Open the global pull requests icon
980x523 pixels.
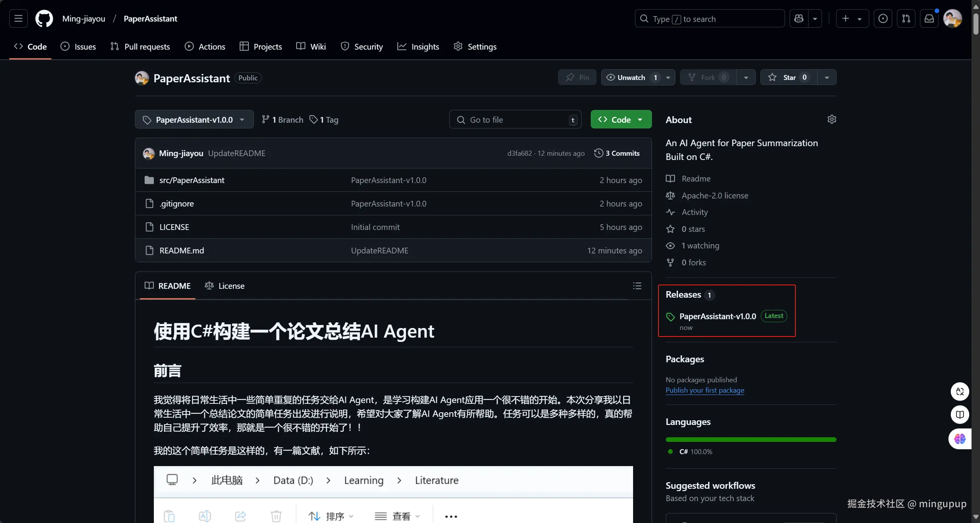(x=906, y=18)
